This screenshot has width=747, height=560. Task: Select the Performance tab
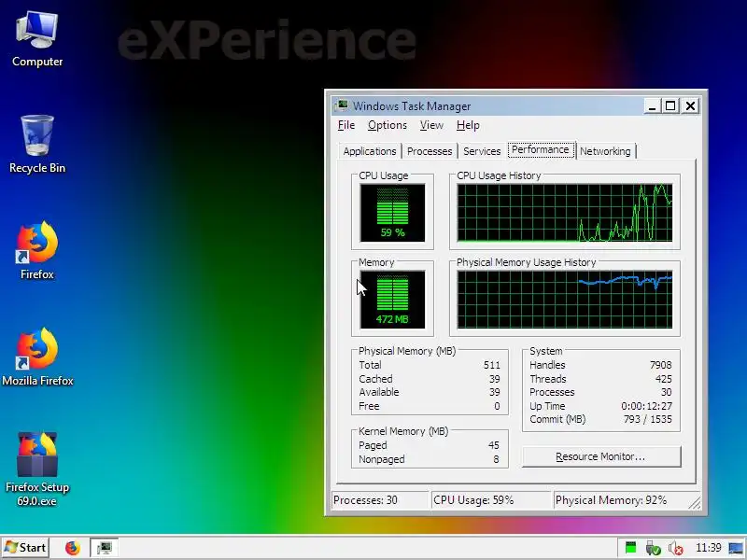click(541, 149)
